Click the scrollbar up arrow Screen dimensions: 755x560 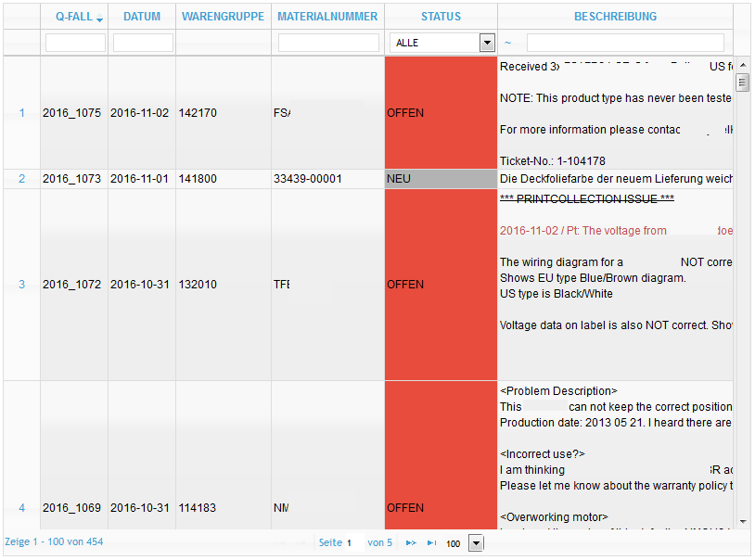point(743,65)
